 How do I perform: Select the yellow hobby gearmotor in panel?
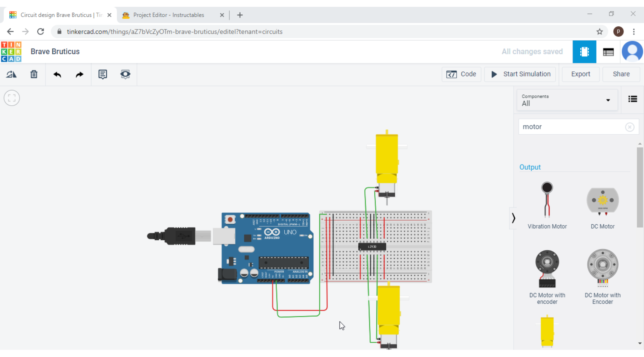547,331
